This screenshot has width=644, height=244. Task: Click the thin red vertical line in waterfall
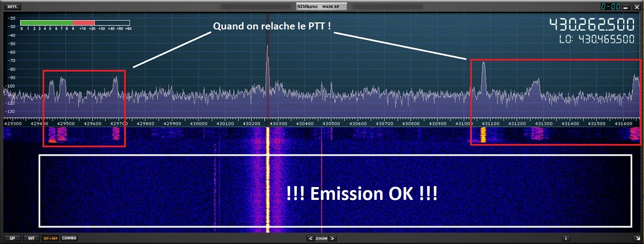tap(322, 184)
